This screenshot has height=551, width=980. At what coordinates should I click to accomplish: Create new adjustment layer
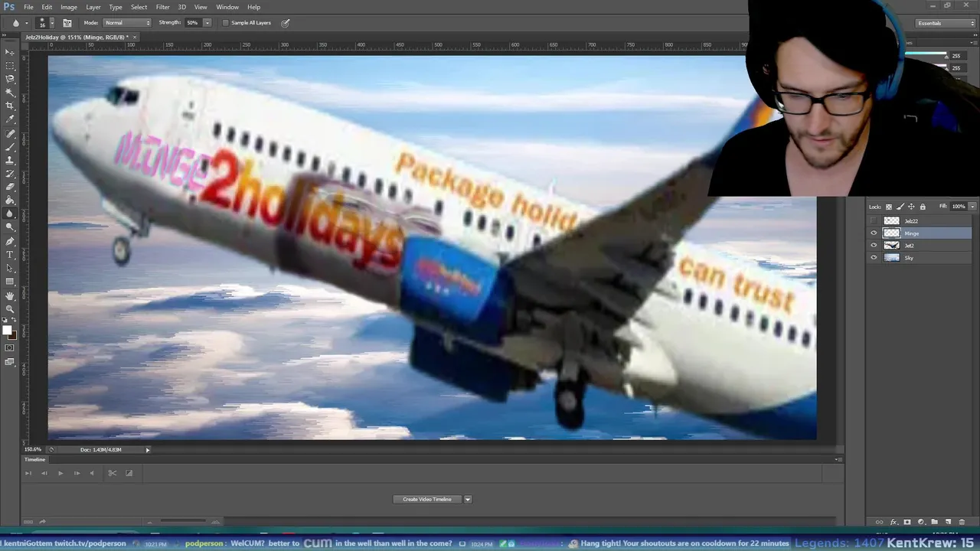coord(921,522)
